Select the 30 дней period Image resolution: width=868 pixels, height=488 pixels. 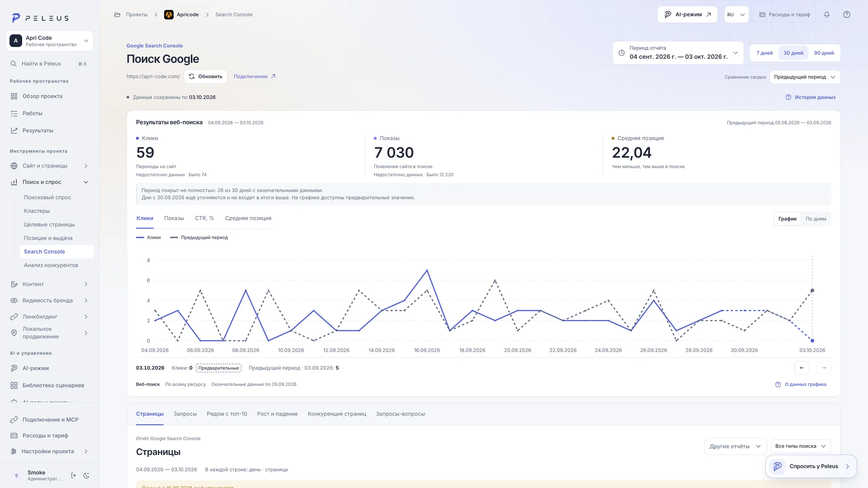(x=793, y=53)
